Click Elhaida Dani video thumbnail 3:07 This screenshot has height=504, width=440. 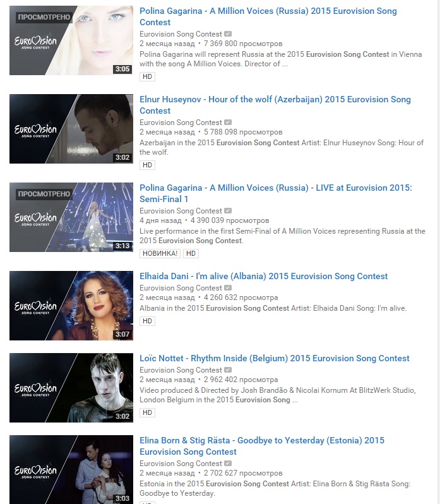[x=71, y=305]
